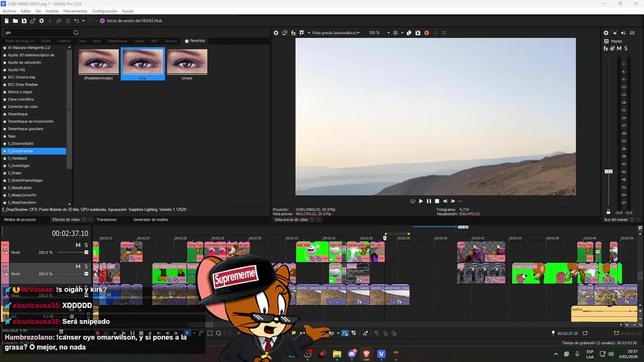This screenshot has width=644, height=362.
Task: Mute the first video track
Action: 78,245
